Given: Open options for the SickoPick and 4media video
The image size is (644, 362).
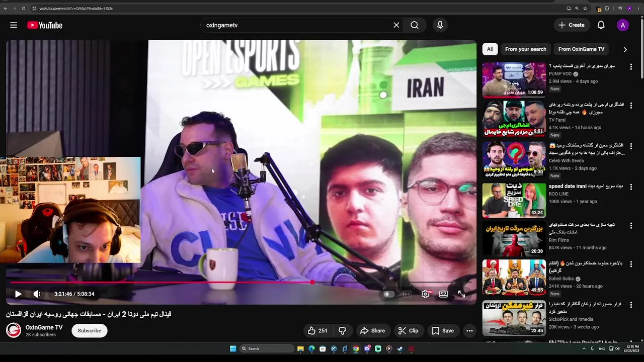Looking at the screenshot, I should coord(631,305).
